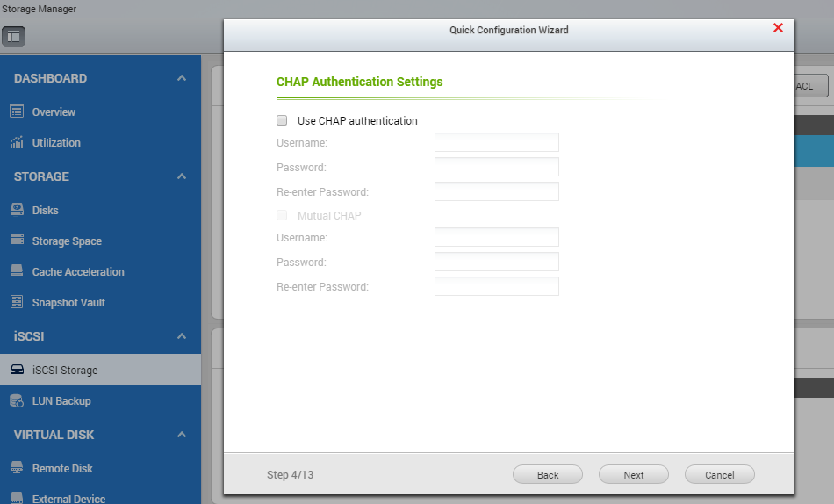The width and height of the screenshot is (834, 504).
Task: Cancel the configuration wizard
Action: [x=720, y=475]
